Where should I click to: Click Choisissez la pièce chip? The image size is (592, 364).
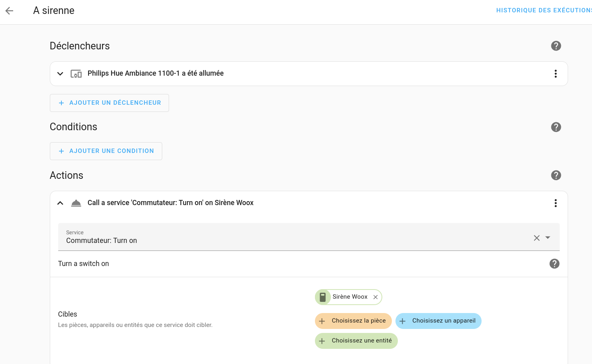coord(353,321)
